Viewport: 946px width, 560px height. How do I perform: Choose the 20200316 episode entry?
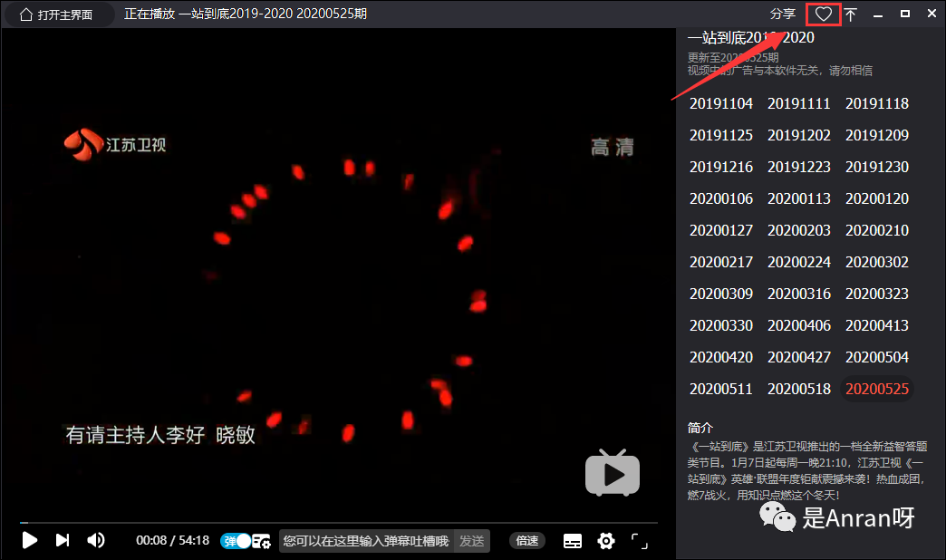(x=799, y=294)
